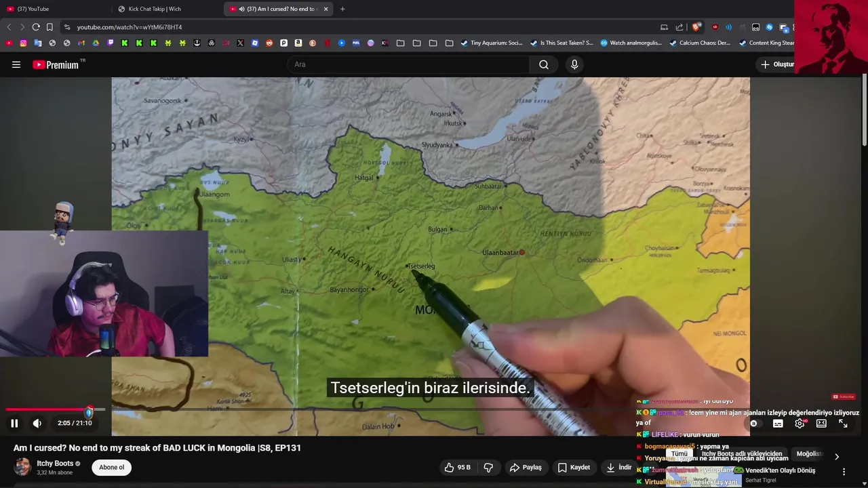Close the 'Am I cursed?' browser tab
This screenshot has width=868, height=488.
[326, 9]
